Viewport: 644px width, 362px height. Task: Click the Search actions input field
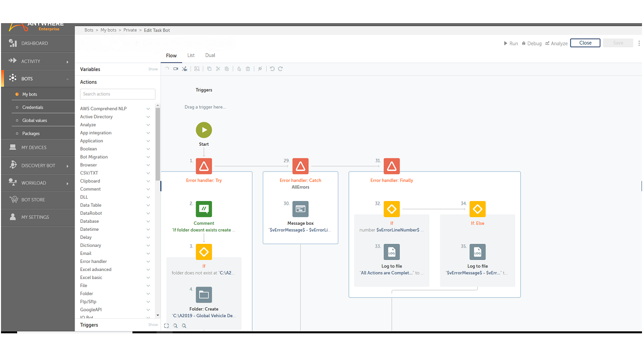(118, 94)
